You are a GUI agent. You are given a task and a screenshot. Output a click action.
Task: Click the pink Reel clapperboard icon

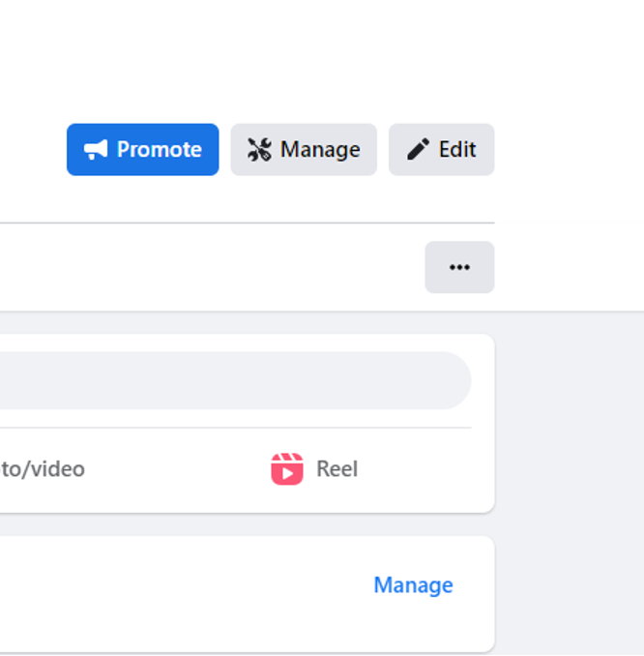287,469
